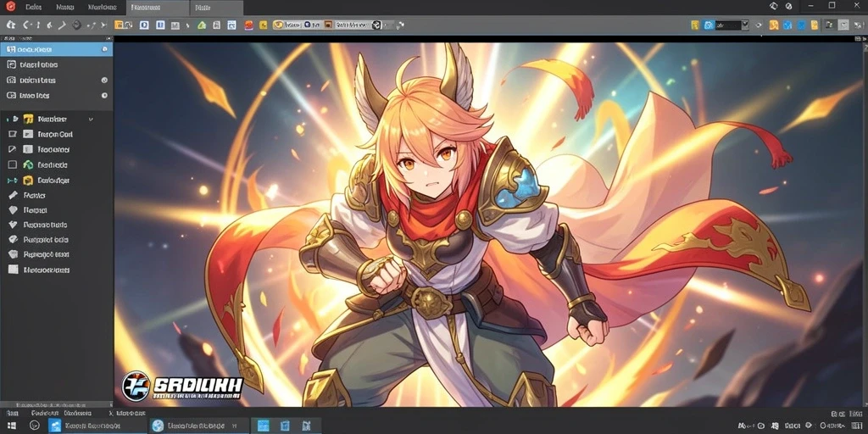
Task: Open the Windows Start button on the taskbar
Action: pos(12,426)
